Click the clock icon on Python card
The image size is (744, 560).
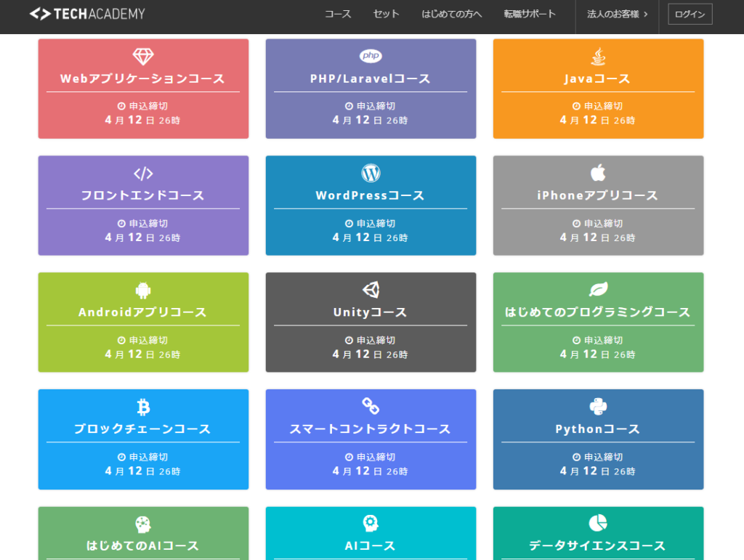(x=576, y=457)
